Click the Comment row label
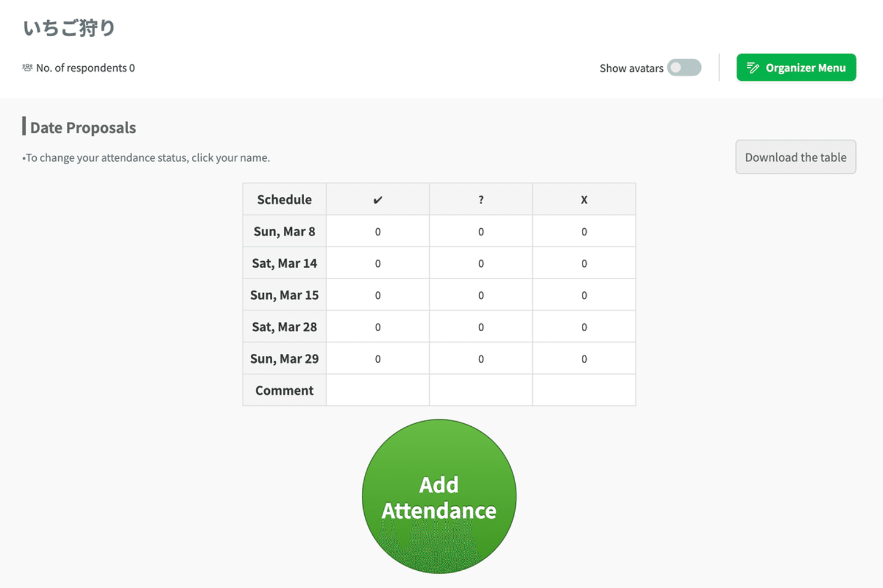Image resolution: width=883 pixels, height=588 pixels. [x=285, y=391]
